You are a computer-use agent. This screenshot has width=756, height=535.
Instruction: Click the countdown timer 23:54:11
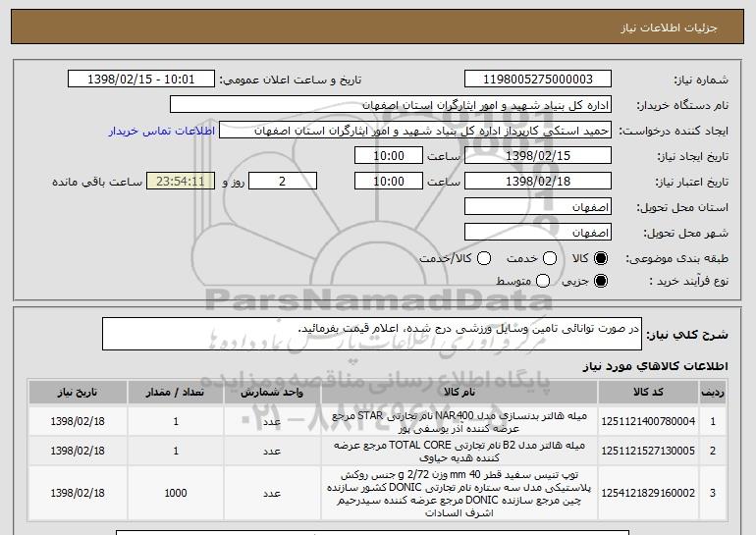181,182
